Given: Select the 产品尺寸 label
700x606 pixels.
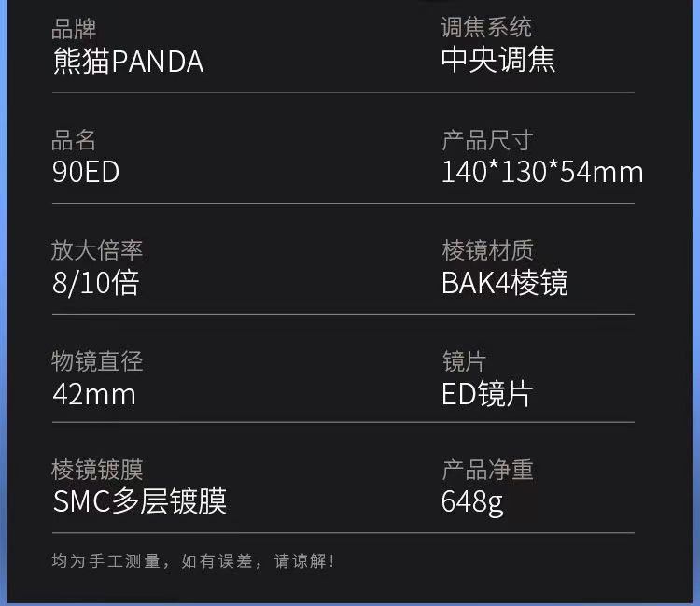Looking at the screenshot, I should tap(486, 141).
